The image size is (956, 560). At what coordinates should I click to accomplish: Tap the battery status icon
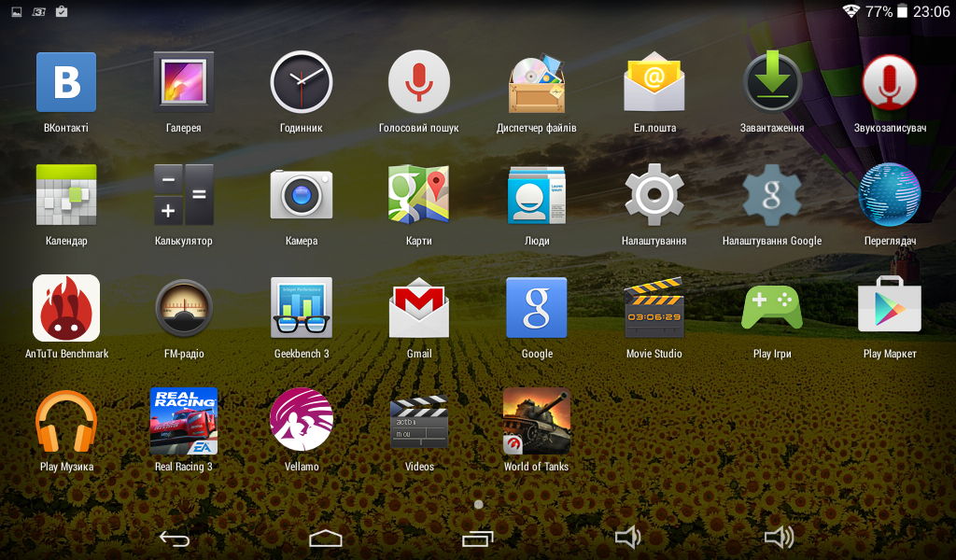click(903, 11)
